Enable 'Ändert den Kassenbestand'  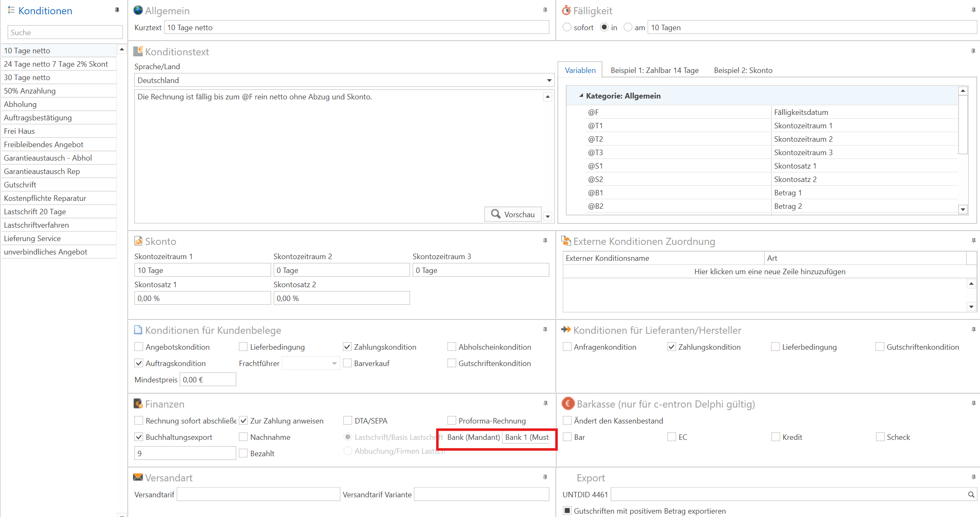[567, 421]
